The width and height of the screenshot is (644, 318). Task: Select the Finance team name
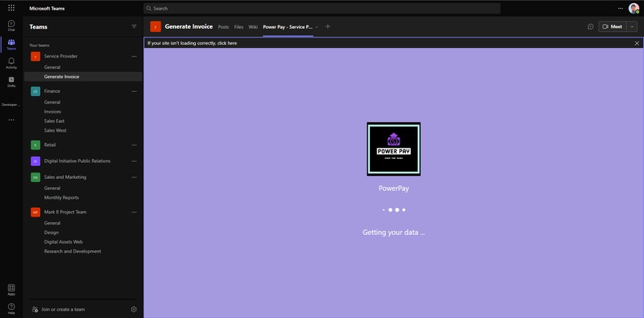(52, 91)
